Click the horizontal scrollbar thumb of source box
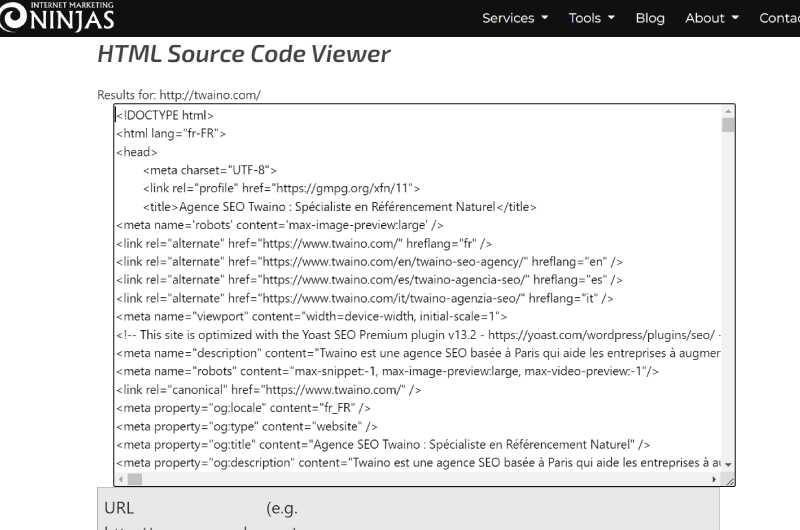 [x=135, y=479]
